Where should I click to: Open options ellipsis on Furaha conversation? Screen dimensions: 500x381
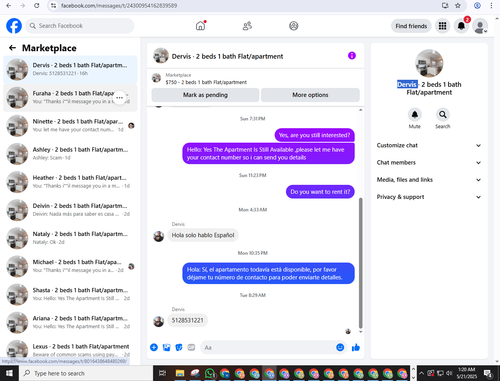(x=120, y=98)
